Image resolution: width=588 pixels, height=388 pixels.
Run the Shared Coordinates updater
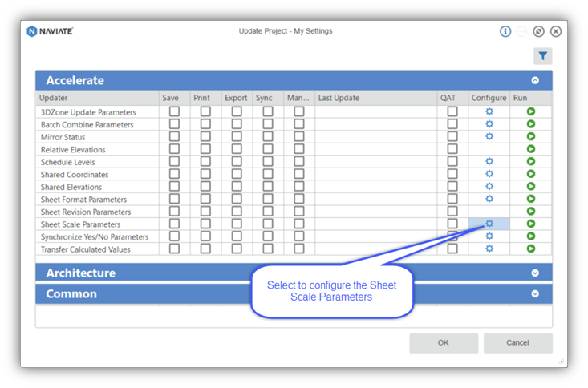click(x=530, y=174)
